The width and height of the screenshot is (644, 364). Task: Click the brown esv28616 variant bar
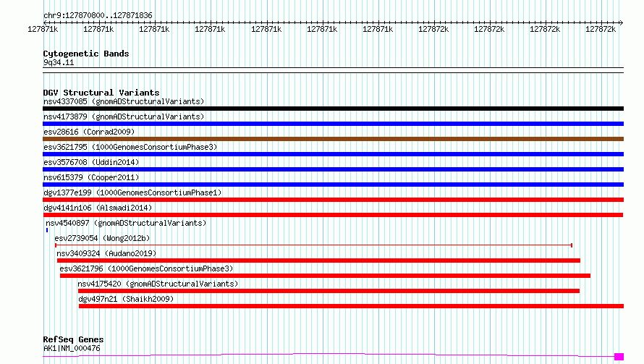coord(333,139)
